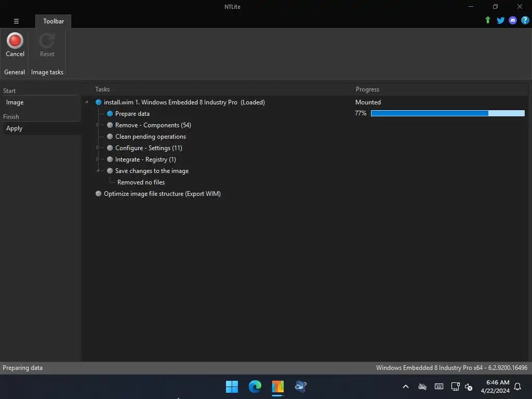Click the Image tasks group label
This screenshot has width=532, height=399.
click(47, 72)
